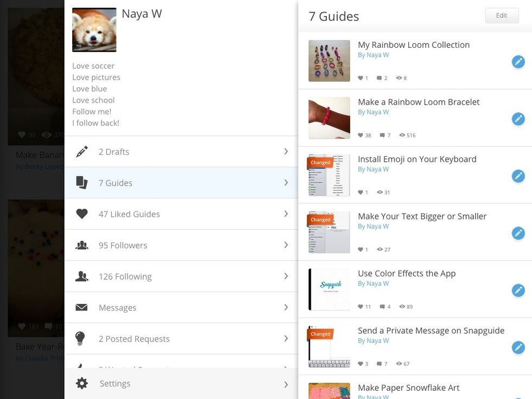
Task: Open the 47 Liked Guides list
Action: tap(129, 214)
